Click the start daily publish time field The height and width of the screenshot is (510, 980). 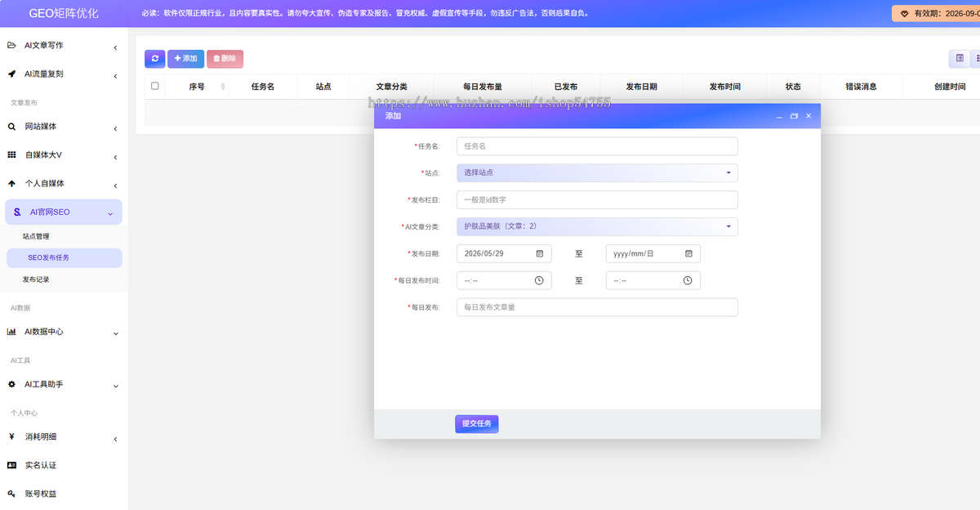click(x=504, y=280)
